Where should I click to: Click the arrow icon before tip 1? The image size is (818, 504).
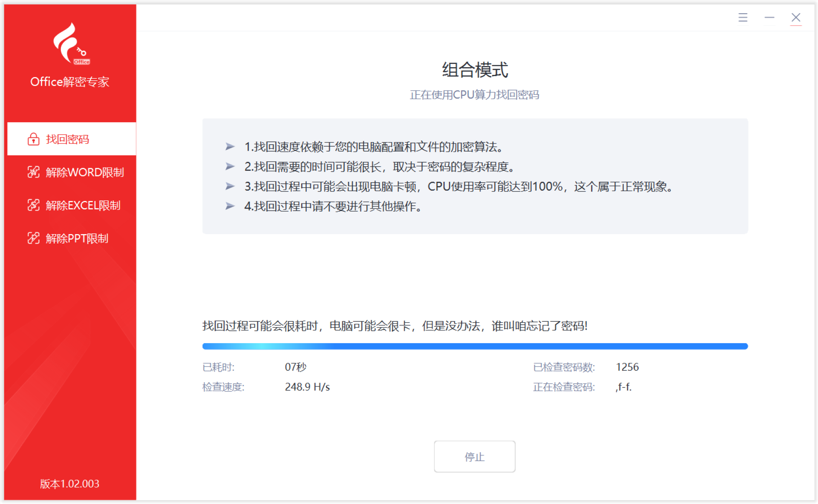230,146
